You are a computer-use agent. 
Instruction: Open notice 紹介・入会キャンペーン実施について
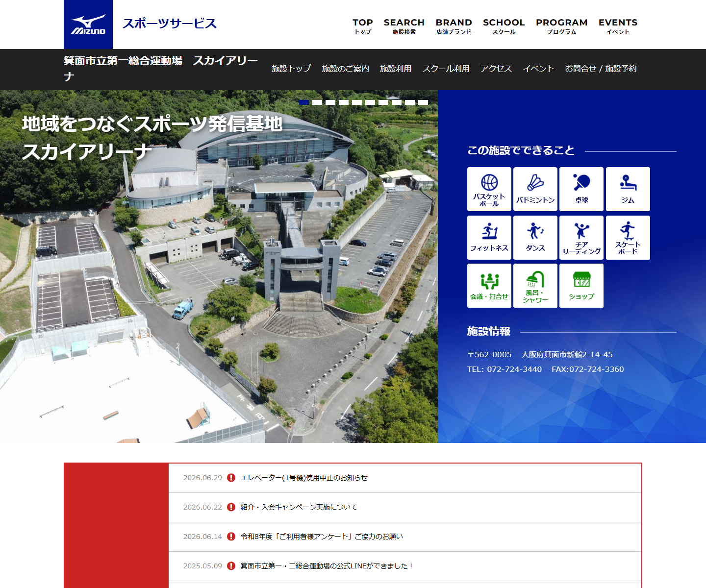click(x=299, y=507)
